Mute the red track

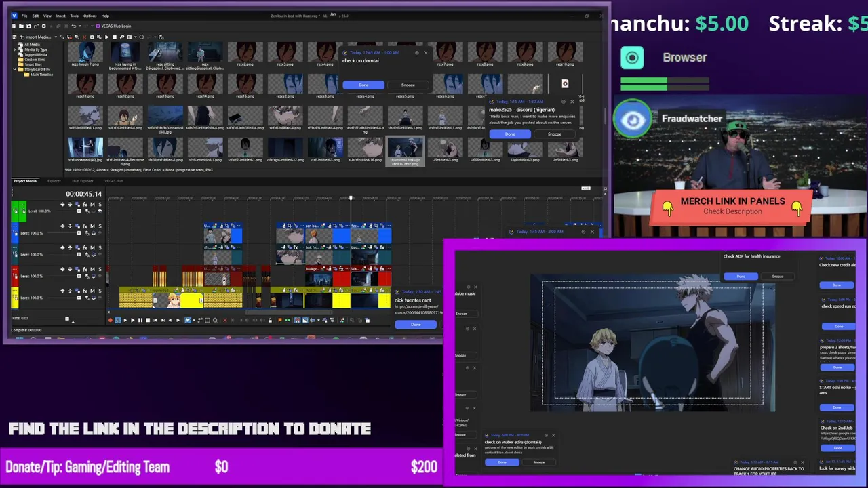[x=92, y=269]
